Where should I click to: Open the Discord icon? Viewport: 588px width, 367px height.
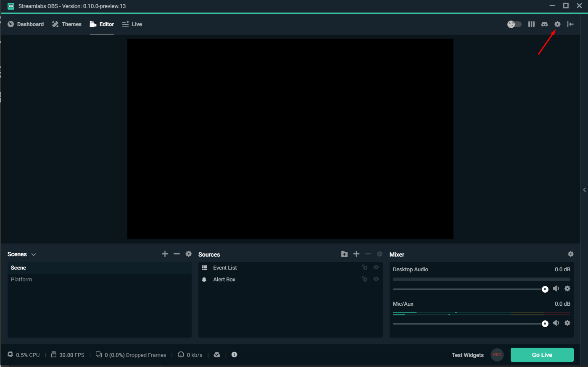[544, 24]
